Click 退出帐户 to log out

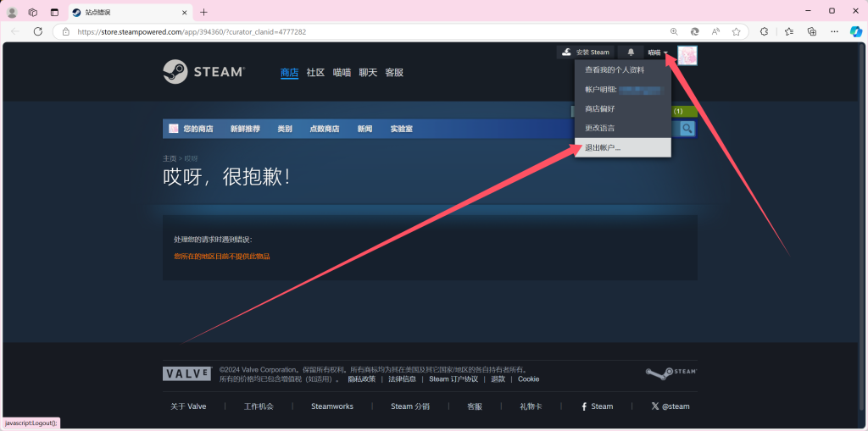623,147
